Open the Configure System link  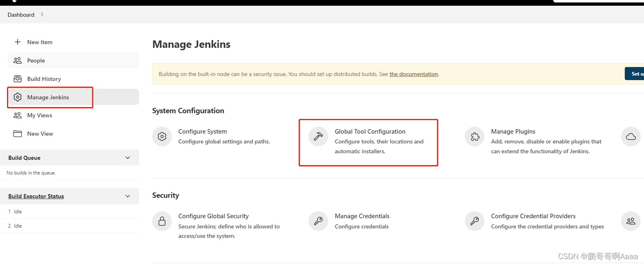203,132
